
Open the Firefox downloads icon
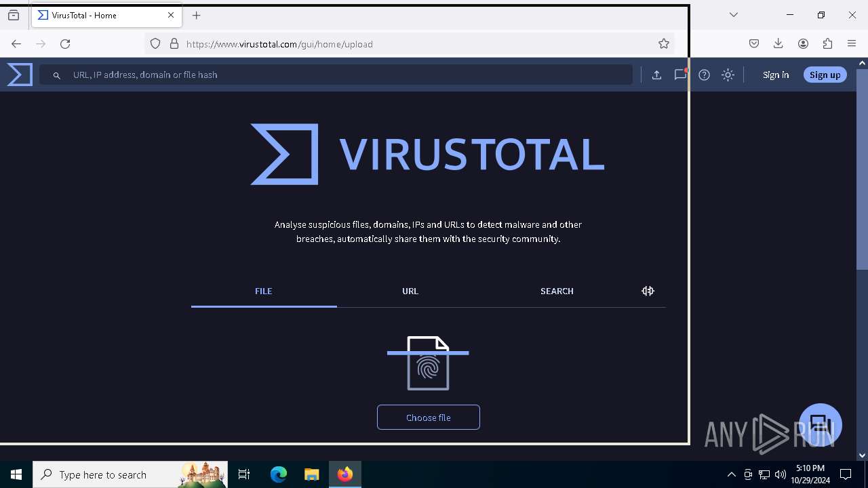[x=778, y=44]
